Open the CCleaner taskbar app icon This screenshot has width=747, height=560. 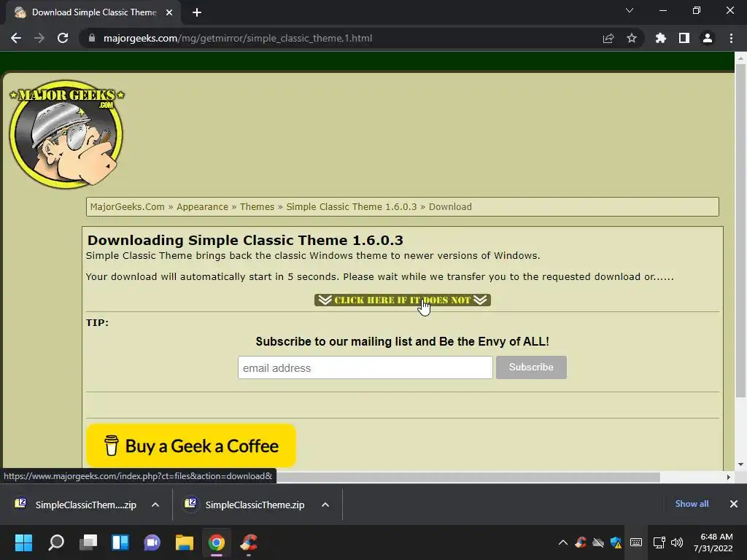click(x=249, y=542)
